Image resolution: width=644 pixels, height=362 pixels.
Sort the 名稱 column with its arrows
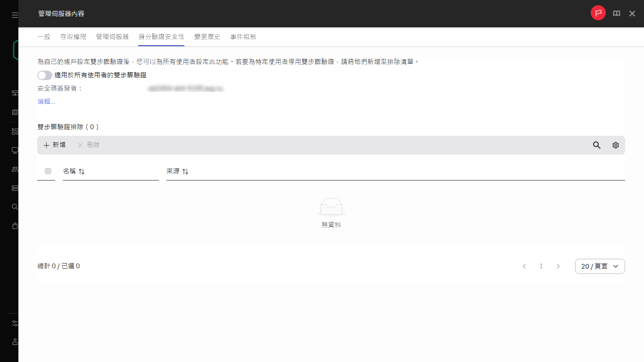[81, 171]
